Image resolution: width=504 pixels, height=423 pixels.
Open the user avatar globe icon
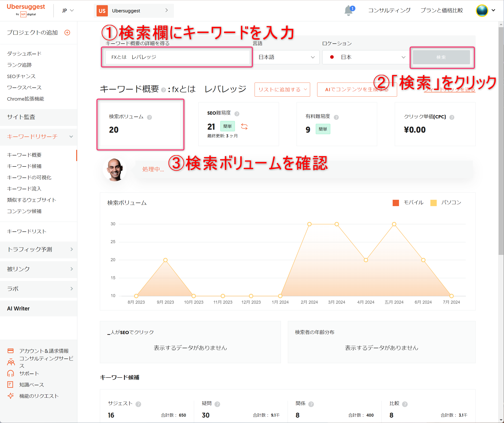point(482,11)
